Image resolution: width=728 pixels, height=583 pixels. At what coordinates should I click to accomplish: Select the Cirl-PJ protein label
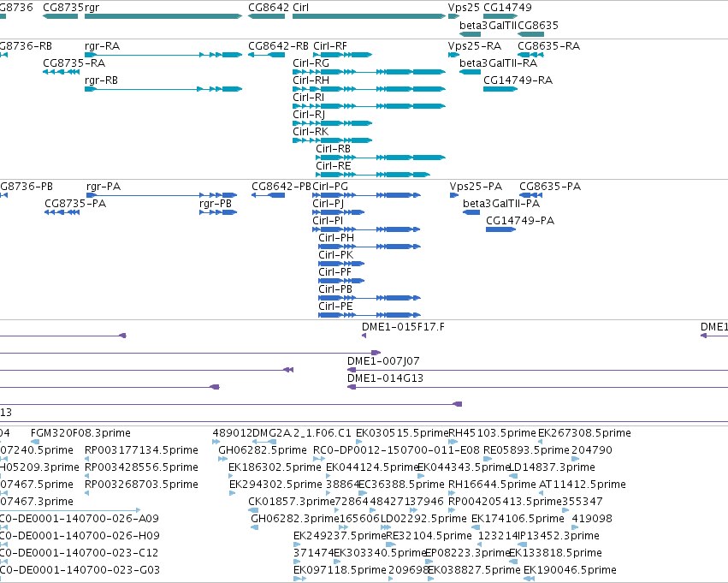(x=328, y=204)
